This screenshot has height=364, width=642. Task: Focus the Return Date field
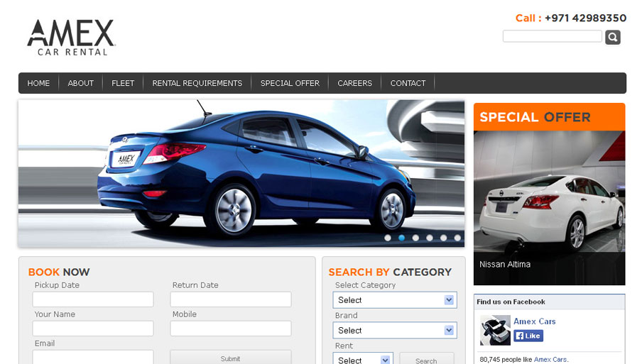(x=231, y=299)
